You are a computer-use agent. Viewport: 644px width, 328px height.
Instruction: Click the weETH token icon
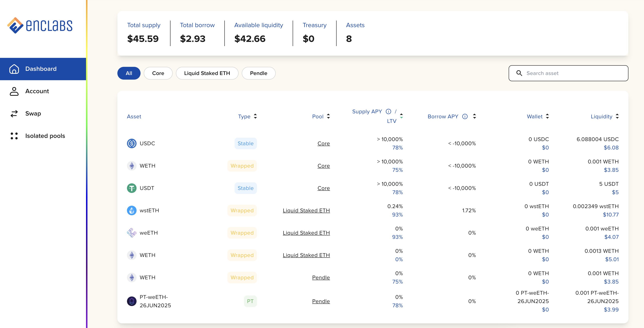[x=132, y=233]
